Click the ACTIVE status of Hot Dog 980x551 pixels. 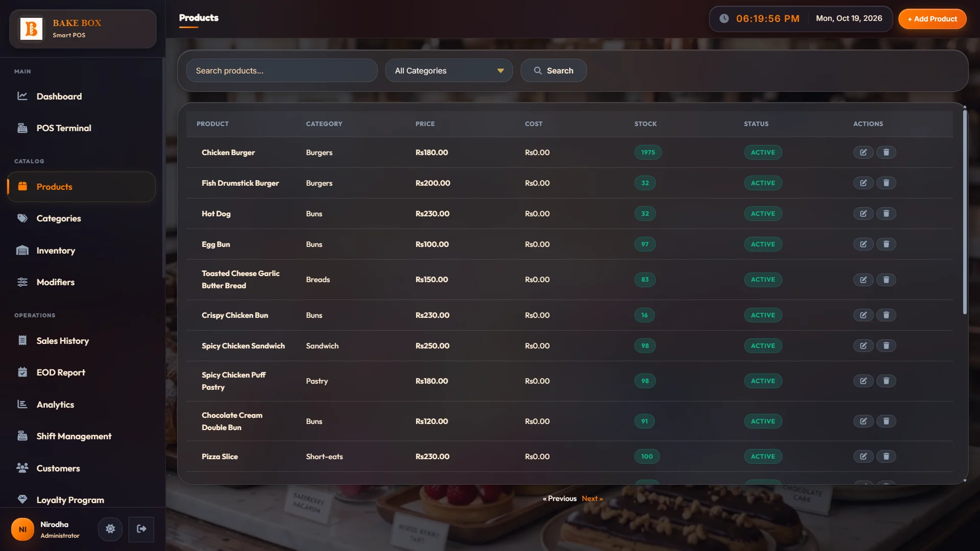(x=763, y=214)
